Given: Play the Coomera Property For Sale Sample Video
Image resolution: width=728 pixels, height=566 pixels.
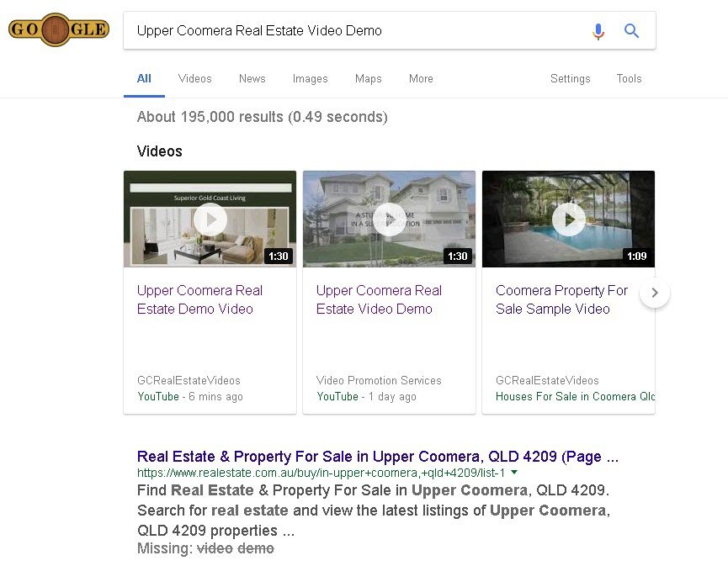Looking at the screenshot, I should (x=568, y=219).
